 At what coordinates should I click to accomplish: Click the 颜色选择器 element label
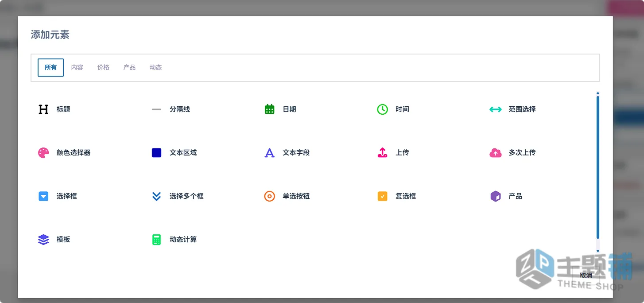point(74,153)
